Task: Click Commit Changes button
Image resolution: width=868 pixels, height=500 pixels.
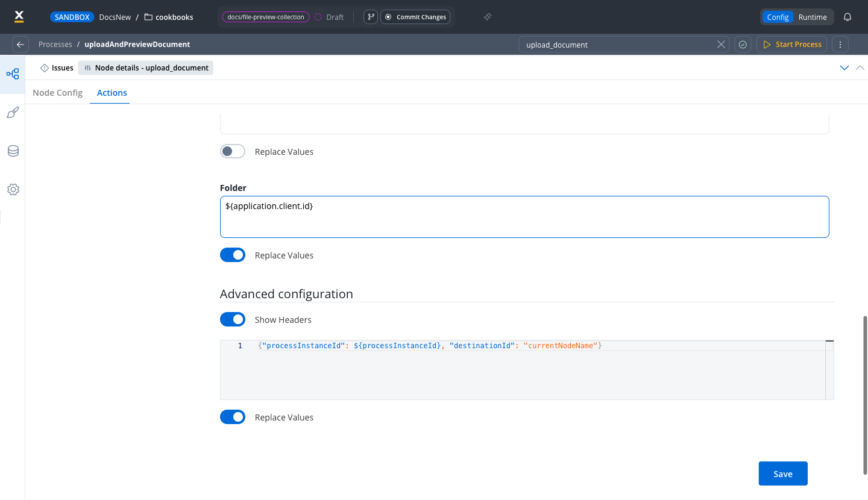Action: tap(415, 17)
